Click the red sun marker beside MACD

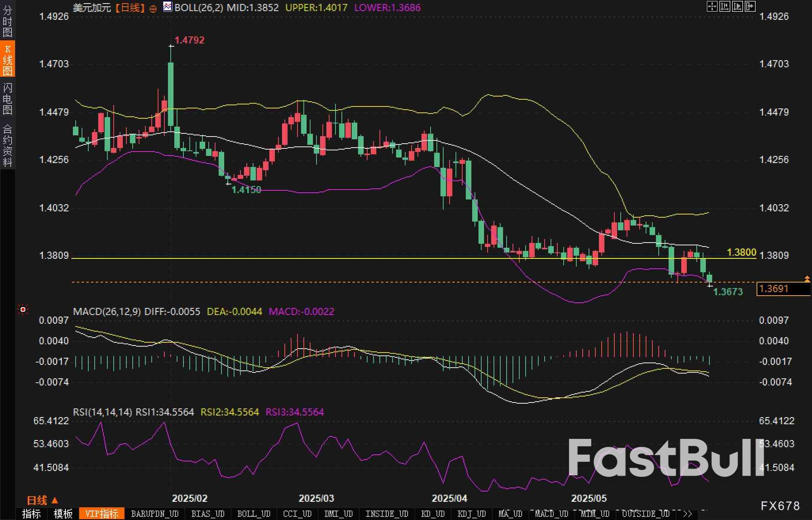coord(23,309)
